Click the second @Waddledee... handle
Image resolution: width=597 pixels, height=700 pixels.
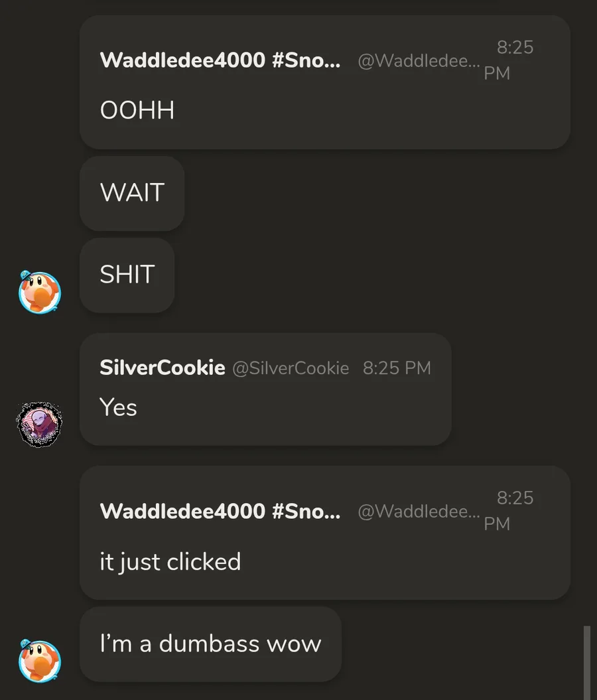[x=419, y=511]
